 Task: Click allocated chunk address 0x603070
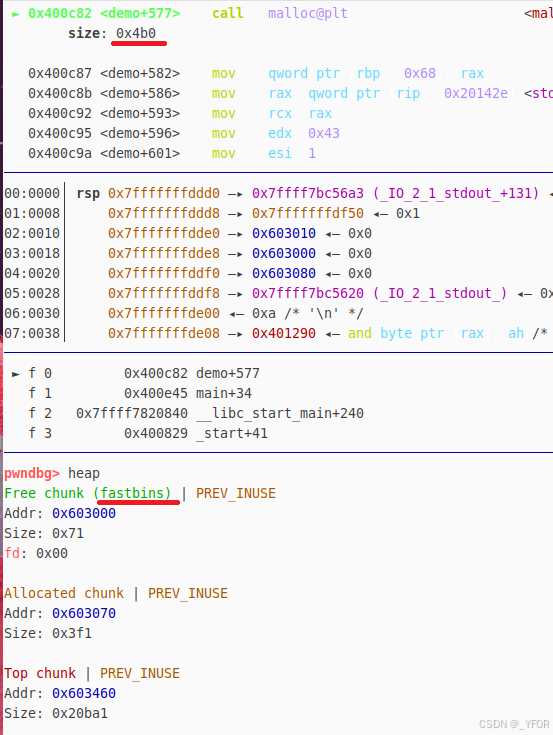pos(83,613)
